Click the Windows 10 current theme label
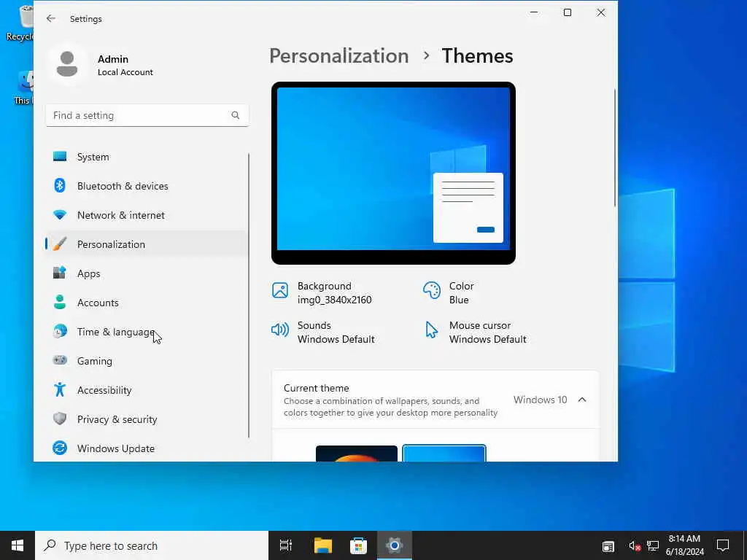 (x=541, y=400)
